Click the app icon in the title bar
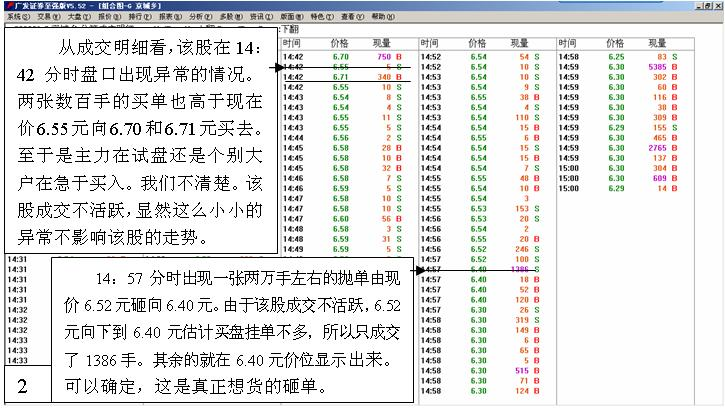The height and width of the screenshot is (409, 725). [x=7, y=5]
